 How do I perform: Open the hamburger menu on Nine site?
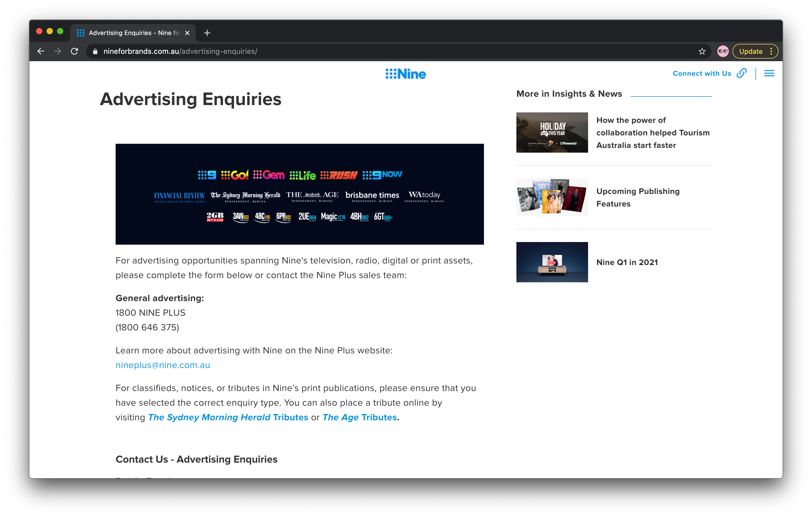[x=769, y=73]
